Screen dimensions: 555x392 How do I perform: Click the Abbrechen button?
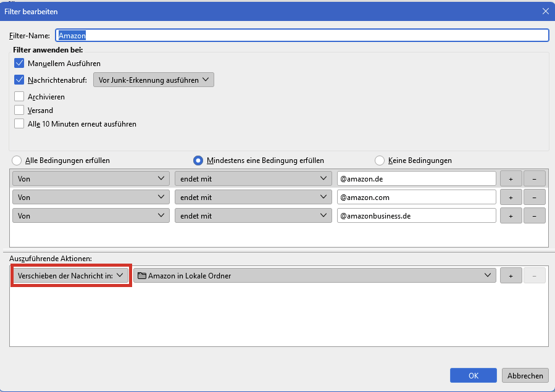click(x=525, y=375)
